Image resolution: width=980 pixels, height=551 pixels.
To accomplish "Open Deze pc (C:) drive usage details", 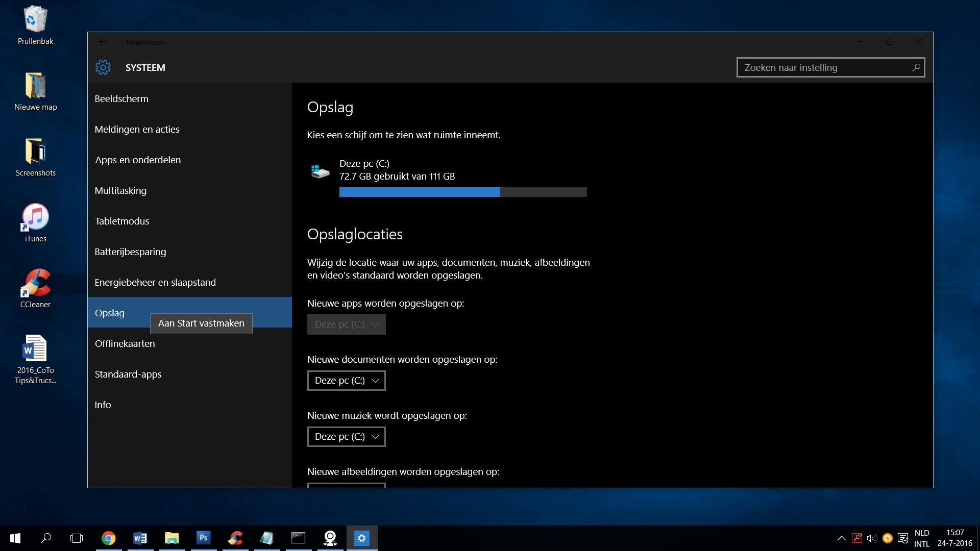I will (x=364, y=164).
